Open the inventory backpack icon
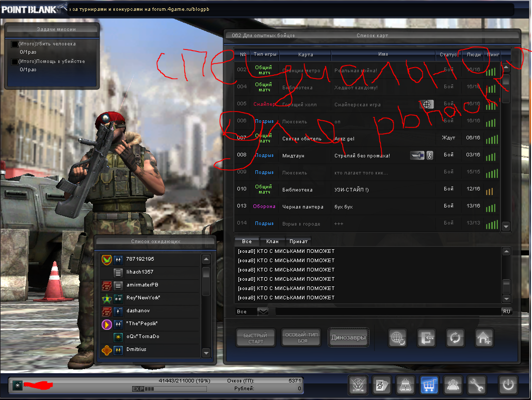This screenshot has height=400, width=532. click(406, 385)
